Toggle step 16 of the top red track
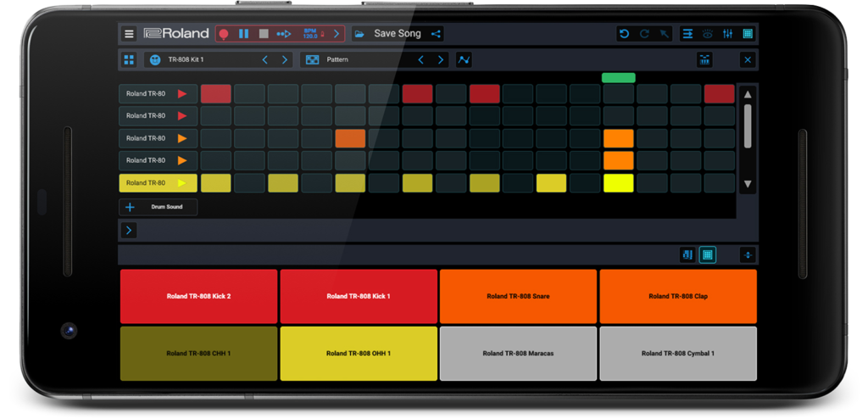This screenshot has height=419, width=868. click(720, 93)
